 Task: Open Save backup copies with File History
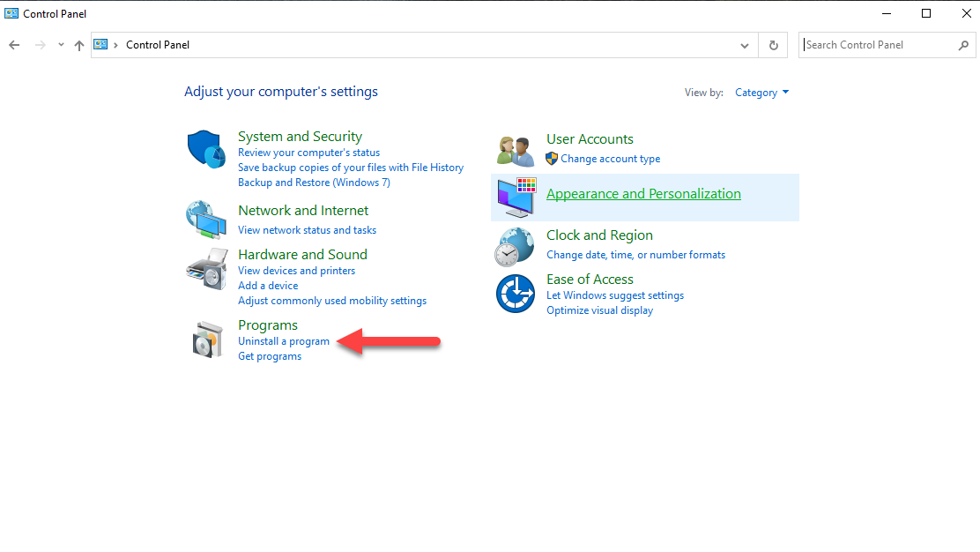point(351,168)
